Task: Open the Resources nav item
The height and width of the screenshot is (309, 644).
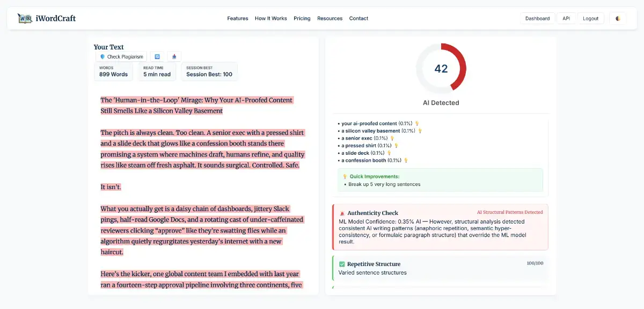Action: [x=330, y=18]
